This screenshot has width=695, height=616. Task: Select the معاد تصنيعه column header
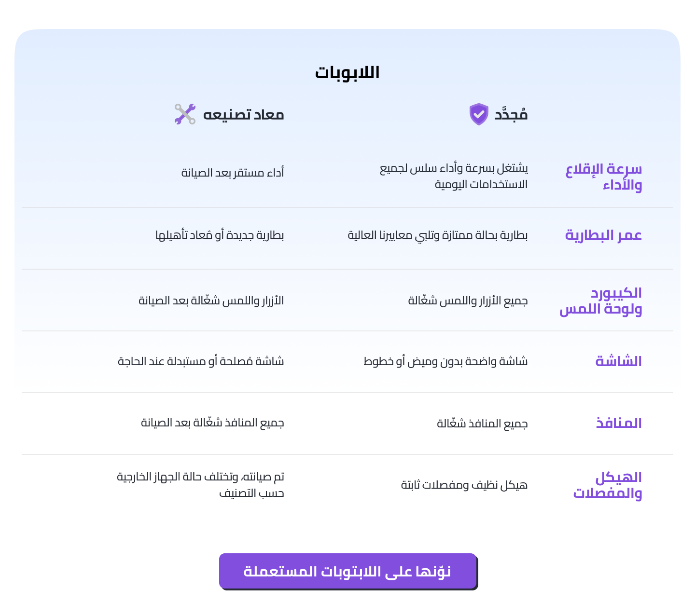(243, 115)
